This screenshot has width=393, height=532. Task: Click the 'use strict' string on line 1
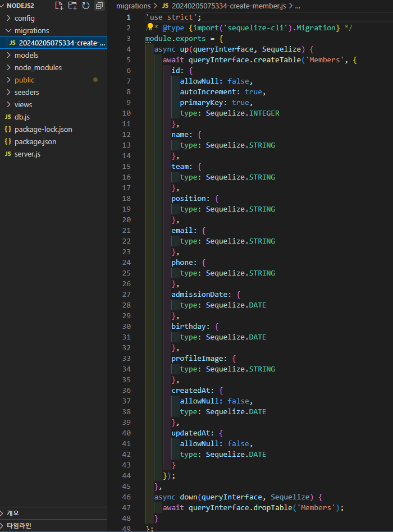[x=171, y=17]
